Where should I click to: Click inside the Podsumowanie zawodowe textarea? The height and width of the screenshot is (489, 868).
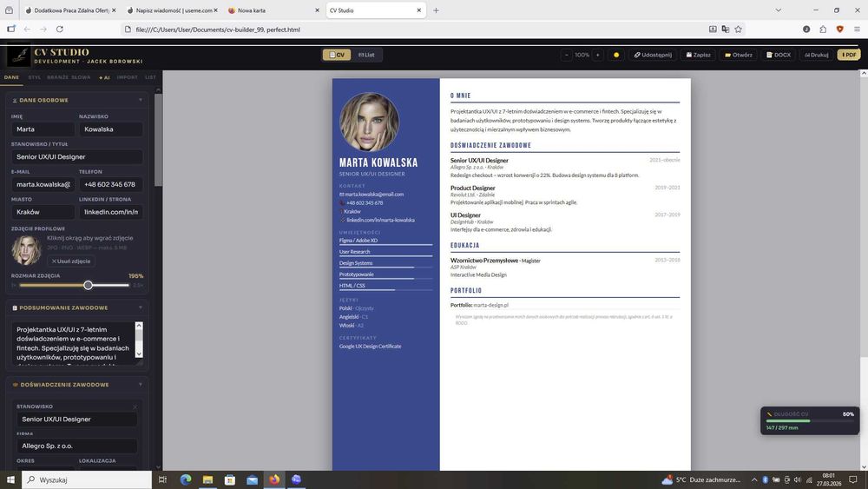[x=73, y=343]
